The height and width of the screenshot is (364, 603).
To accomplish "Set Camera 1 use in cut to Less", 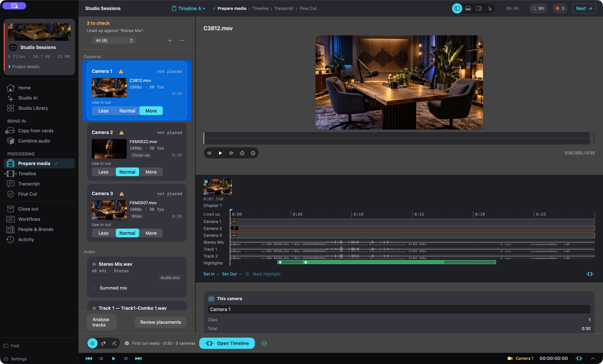I will (103, 111).
